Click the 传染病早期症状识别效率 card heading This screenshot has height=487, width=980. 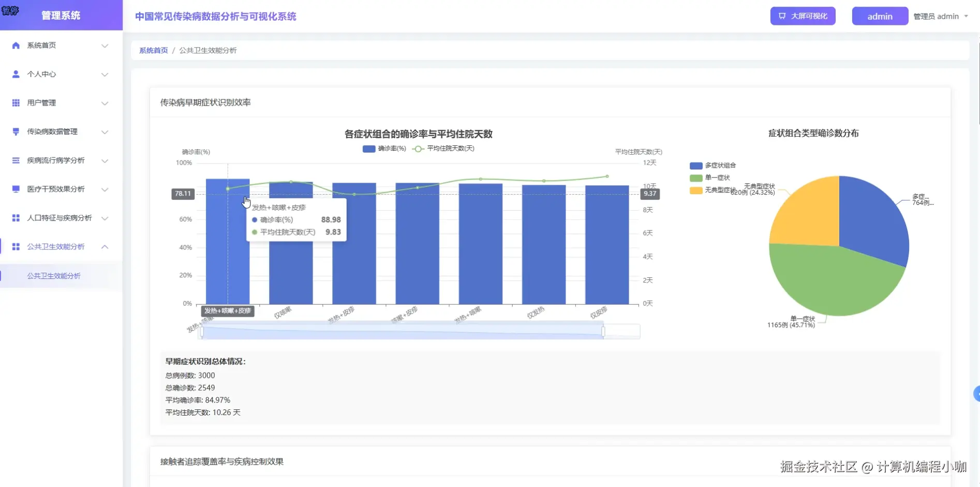pos(205,102)
